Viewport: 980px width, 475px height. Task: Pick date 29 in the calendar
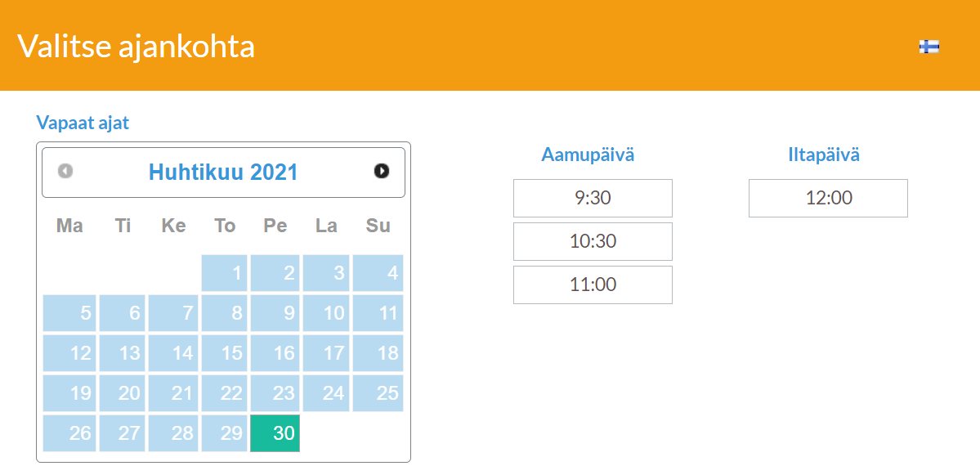[225, 433]
